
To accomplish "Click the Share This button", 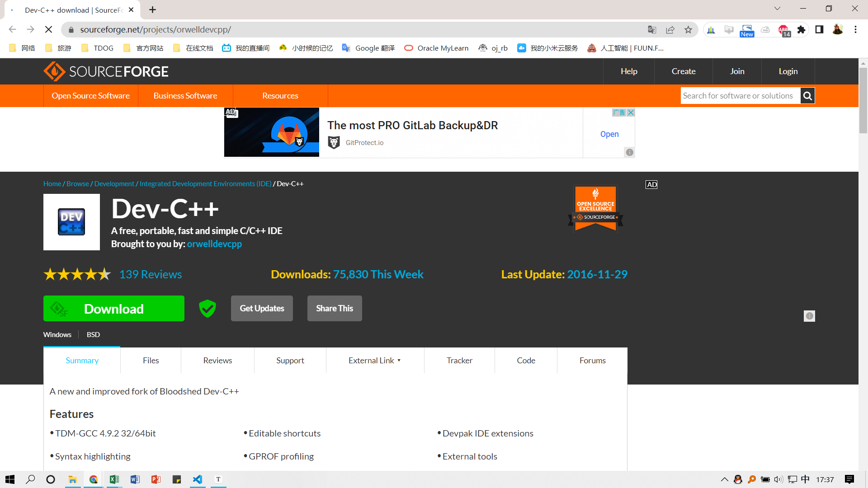I will (x=335, y=309).
